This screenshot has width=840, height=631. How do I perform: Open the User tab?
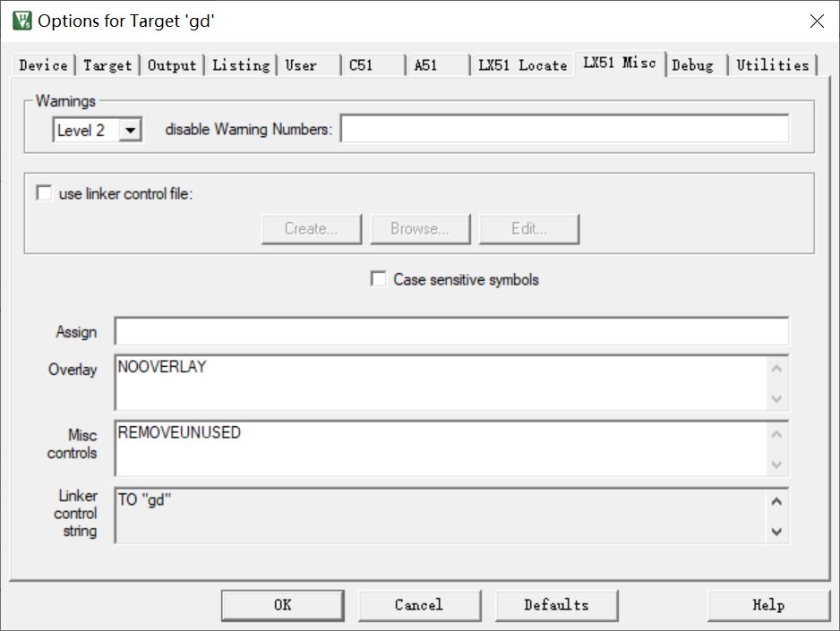pyautogui.click(x=309, y=65)
